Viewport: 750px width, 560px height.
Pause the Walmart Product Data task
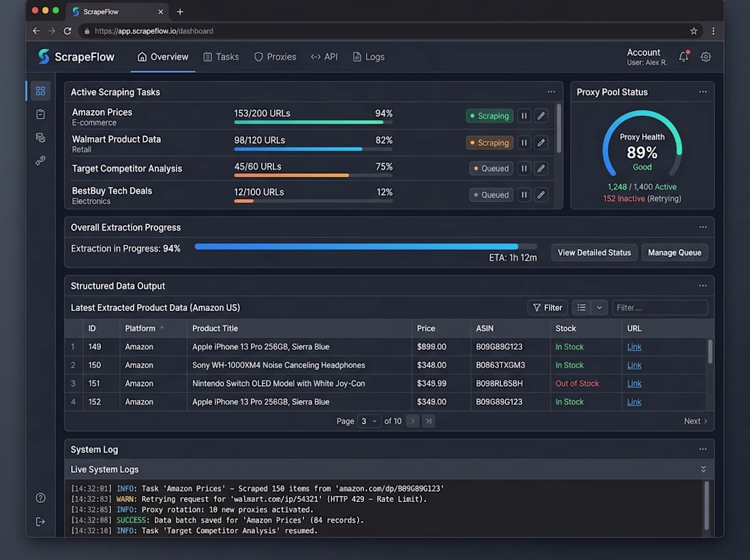(x=524, y=143)
